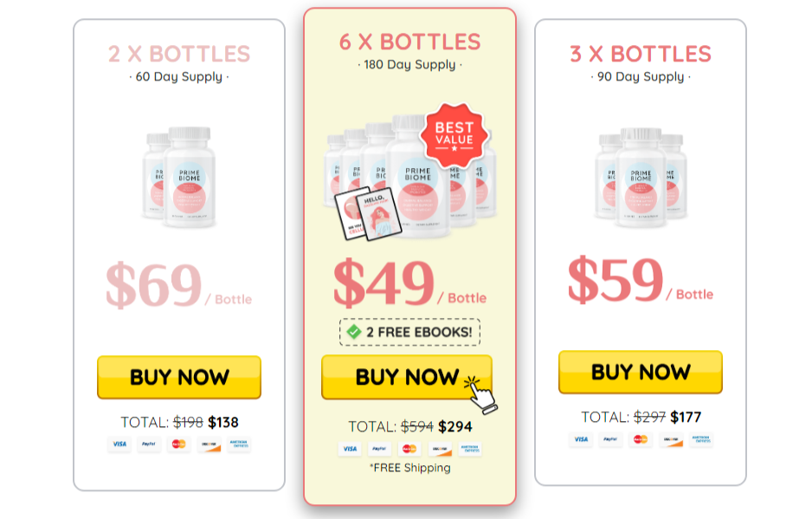Click the Mastercard icon under the 2 bottles offer
Viewport: 812px width, 519px height.
click(179, 444)
